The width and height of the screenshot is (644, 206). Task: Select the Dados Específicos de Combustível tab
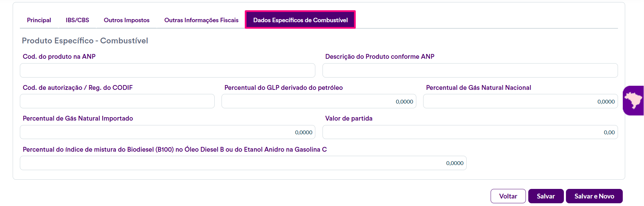pyautogui.click(x=300, y=20)
